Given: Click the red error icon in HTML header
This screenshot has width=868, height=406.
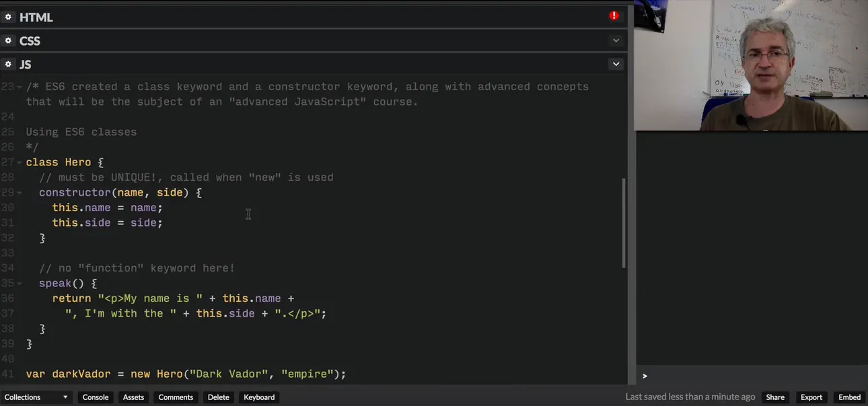Looking at the screenshot, I should (614, 16).
